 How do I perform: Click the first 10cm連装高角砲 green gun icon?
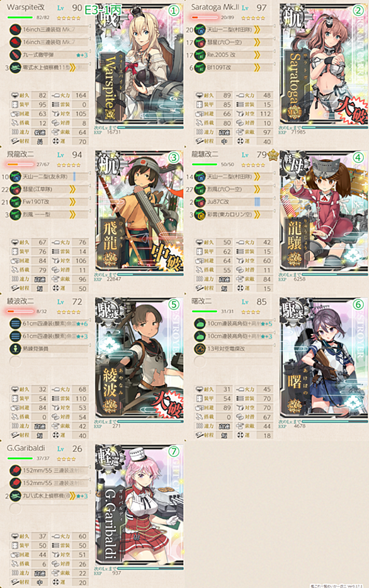200,324
